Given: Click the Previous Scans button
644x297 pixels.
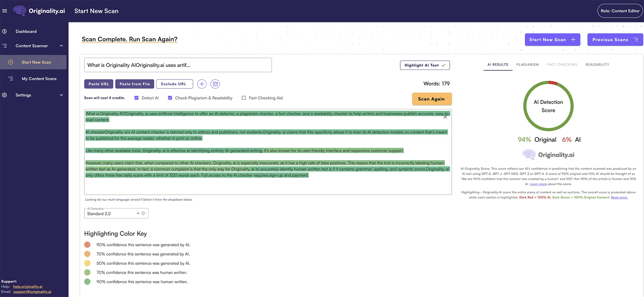Looking at the screenshot, I should click(x=615, y=40).
